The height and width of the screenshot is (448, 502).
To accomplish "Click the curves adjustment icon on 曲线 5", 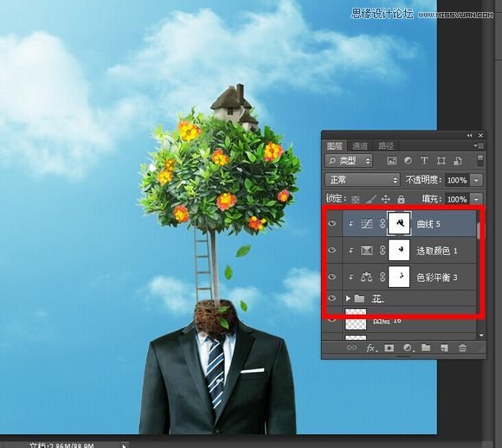I will click(x=367, y=223).
